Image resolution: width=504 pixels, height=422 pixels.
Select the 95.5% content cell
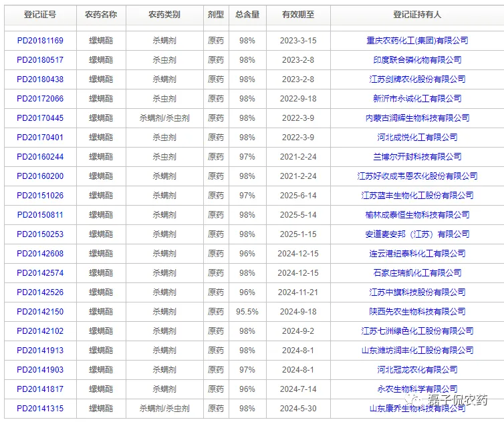tap(247, 312)
